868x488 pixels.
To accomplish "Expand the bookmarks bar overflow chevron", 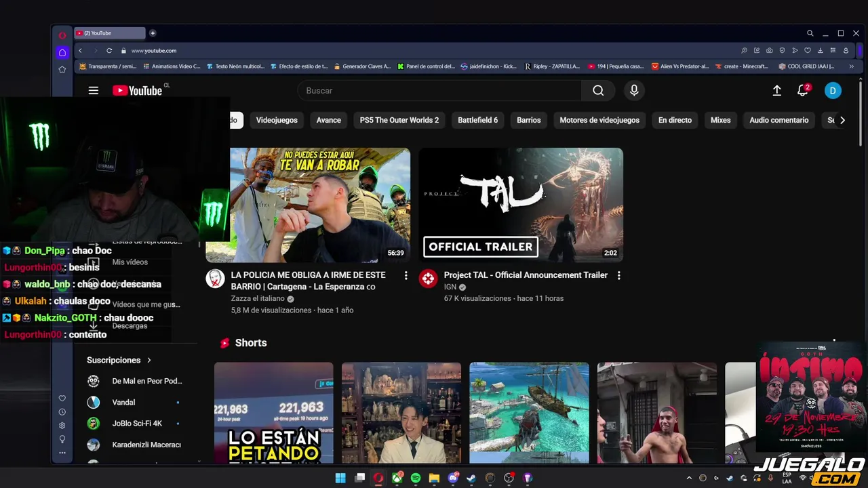I will (851, 66).
